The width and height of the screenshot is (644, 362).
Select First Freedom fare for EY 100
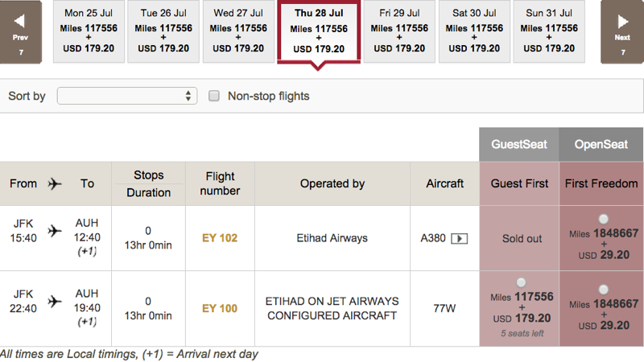pos(603,290)
